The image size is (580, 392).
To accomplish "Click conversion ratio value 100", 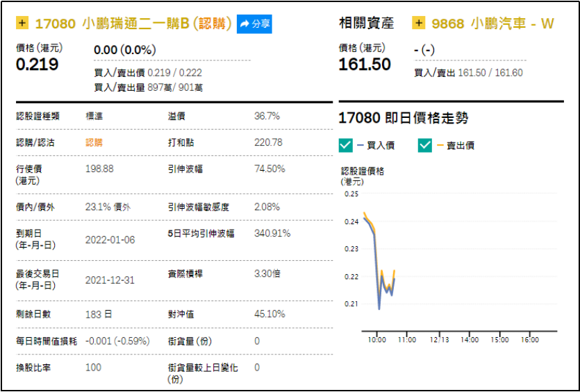I will pos(93,368).
